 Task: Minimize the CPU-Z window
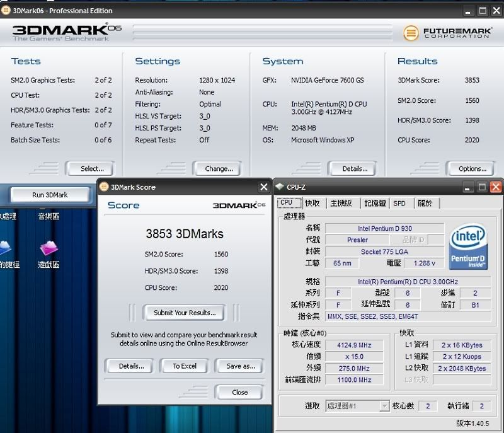point(467,187)
